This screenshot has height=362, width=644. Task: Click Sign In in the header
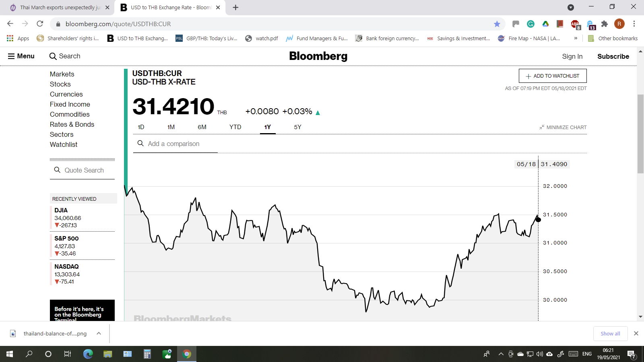point(572,56)
